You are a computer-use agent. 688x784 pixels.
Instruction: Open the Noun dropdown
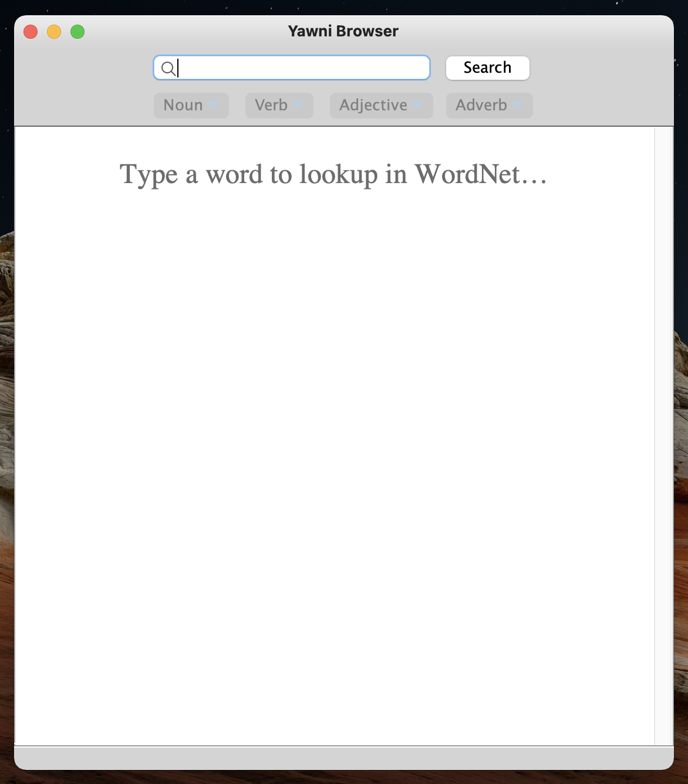pos(191,106)
